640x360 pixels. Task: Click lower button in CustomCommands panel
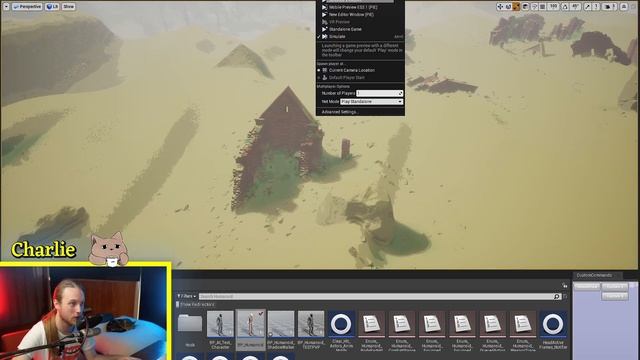click(x=614, y=296)
